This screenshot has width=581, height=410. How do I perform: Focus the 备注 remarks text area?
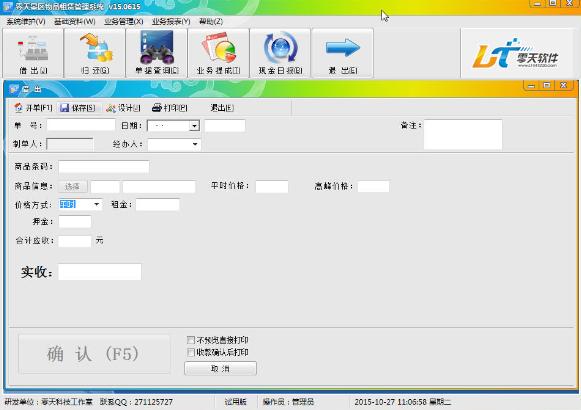(463, 134)
